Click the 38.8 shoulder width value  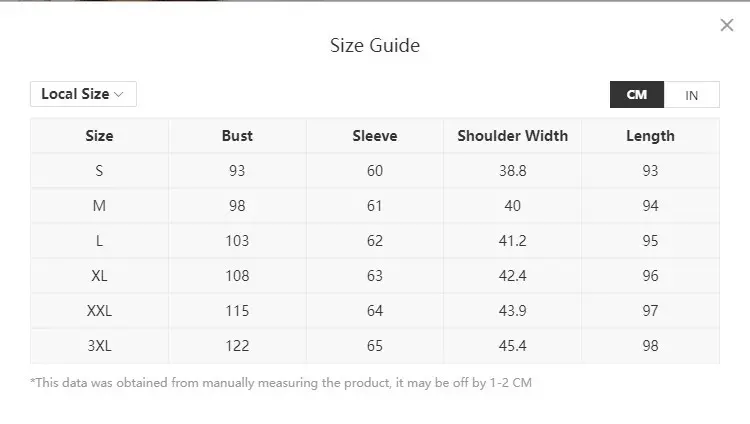512,171
